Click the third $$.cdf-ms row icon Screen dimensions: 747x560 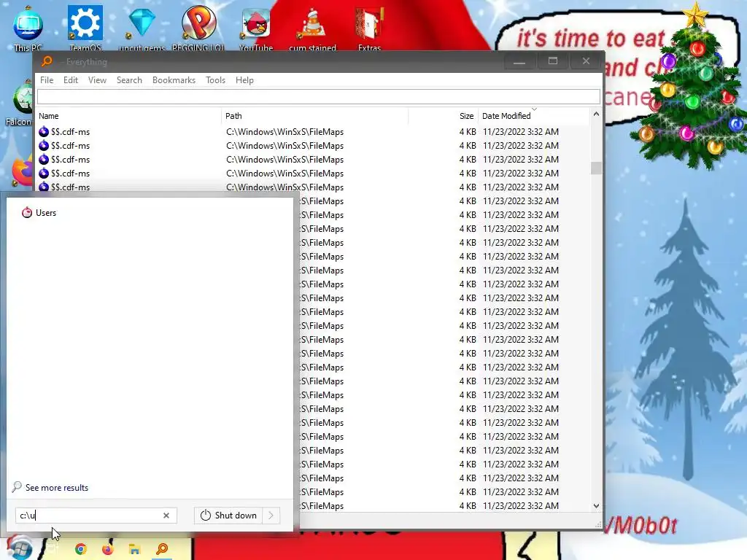click(44, 159)
